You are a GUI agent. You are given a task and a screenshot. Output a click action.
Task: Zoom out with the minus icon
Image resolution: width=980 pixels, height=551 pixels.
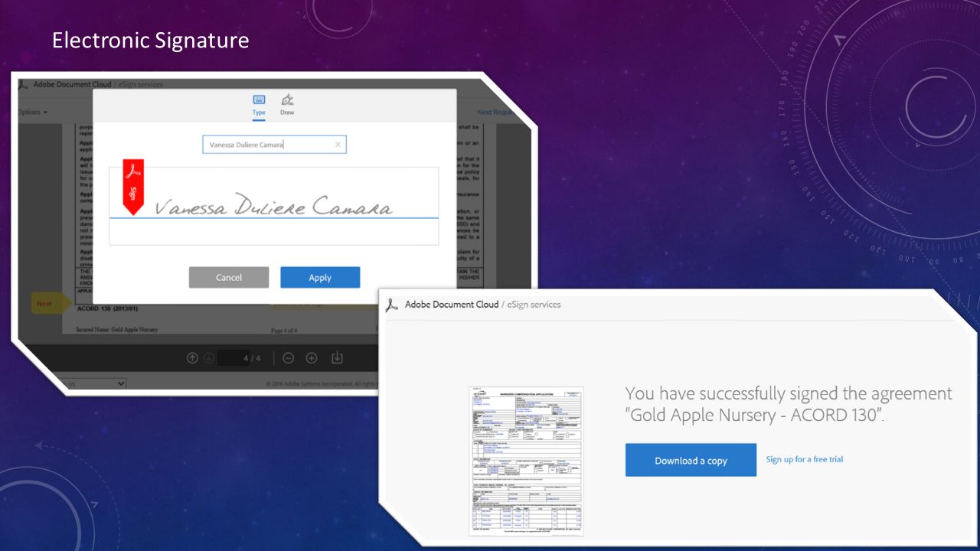pyautogui.click(x=289, y=357)
